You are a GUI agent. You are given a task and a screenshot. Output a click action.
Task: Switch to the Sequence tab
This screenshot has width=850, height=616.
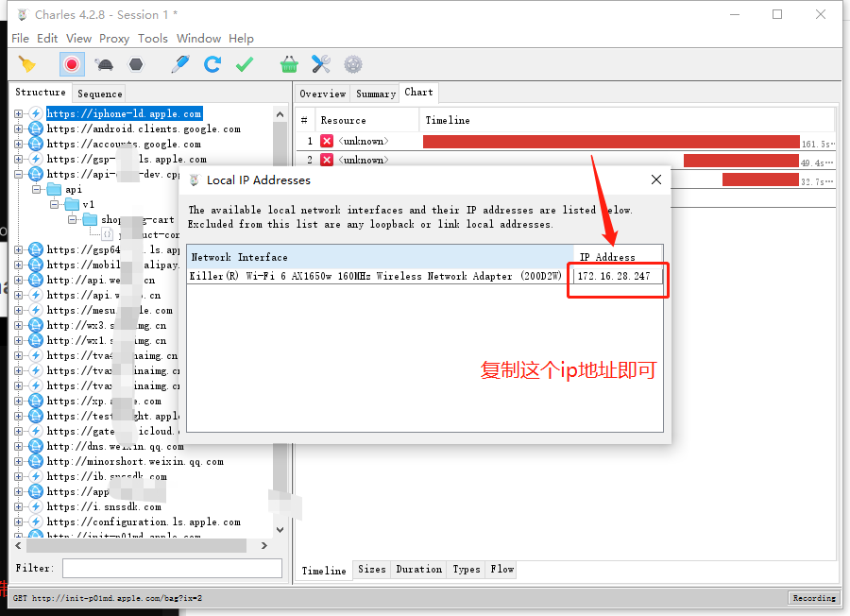[x=100, y=94]
